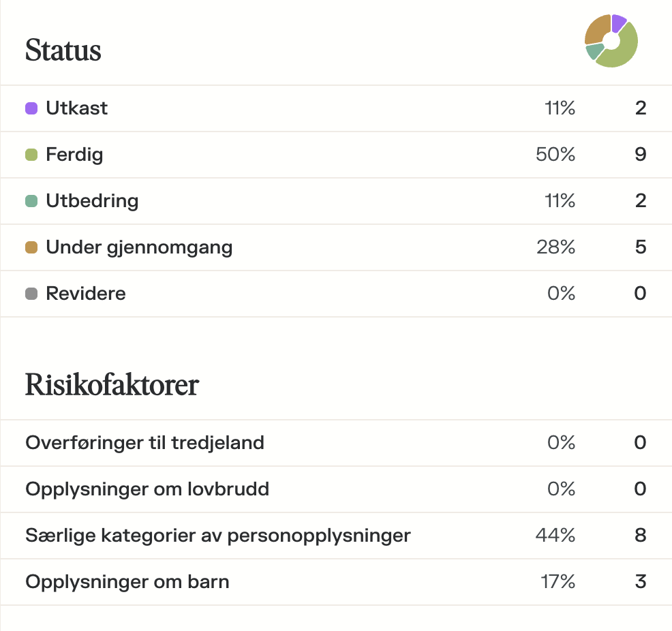Screen dimensions: 672x631
Task: Open the Utkast status row
Action: click(76, 108)
